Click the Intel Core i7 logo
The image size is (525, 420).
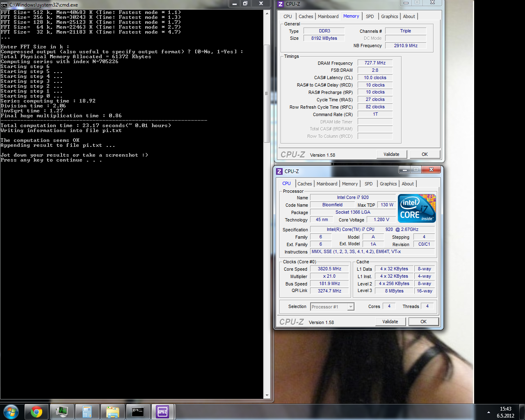417,208
